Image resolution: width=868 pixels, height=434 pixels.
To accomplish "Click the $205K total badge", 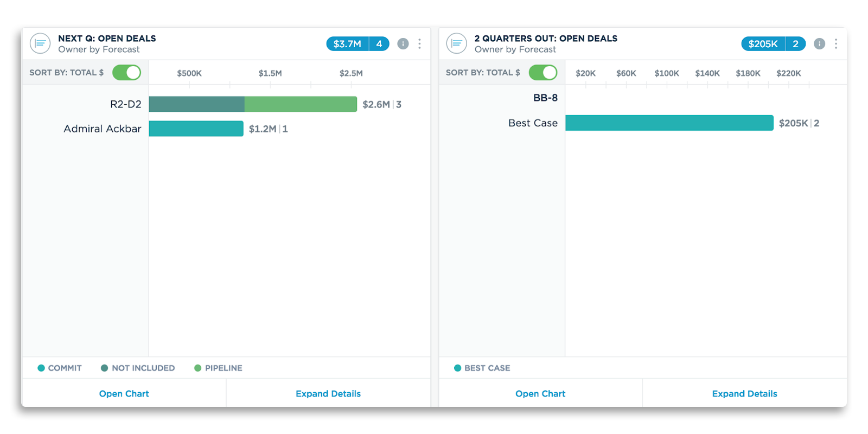I will tap(763, 44).
